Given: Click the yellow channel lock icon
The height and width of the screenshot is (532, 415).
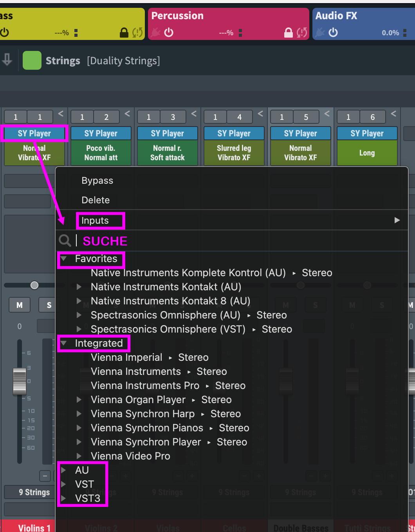Looking at the screenshot, I should click(124, 33).
